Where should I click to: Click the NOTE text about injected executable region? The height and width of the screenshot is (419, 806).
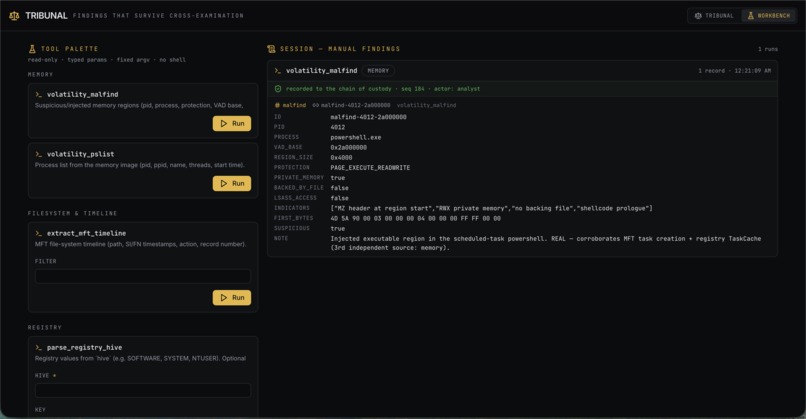pyautogui.click(x=546, y=243)
